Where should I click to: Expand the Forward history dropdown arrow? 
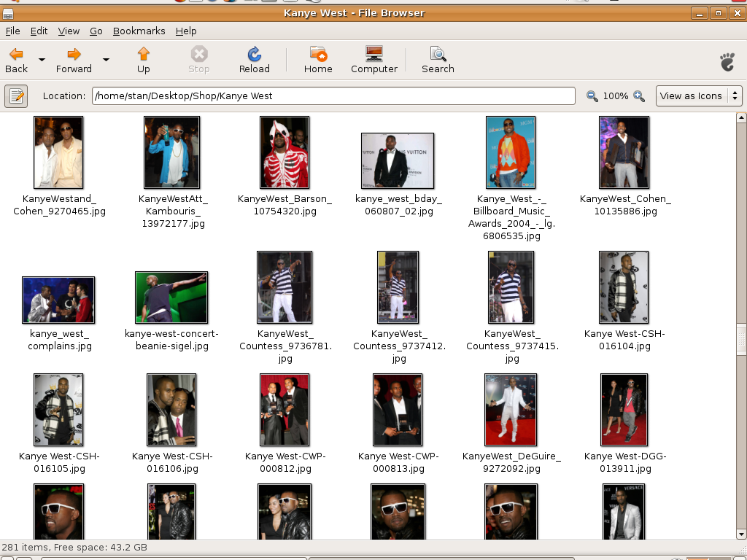click(106, 60)
